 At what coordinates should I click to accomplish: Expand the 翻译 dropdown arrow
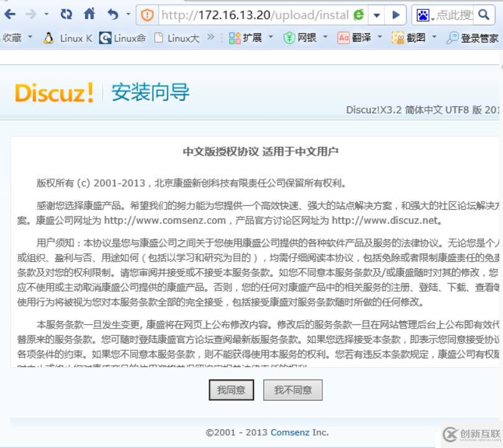click(380, 37)
